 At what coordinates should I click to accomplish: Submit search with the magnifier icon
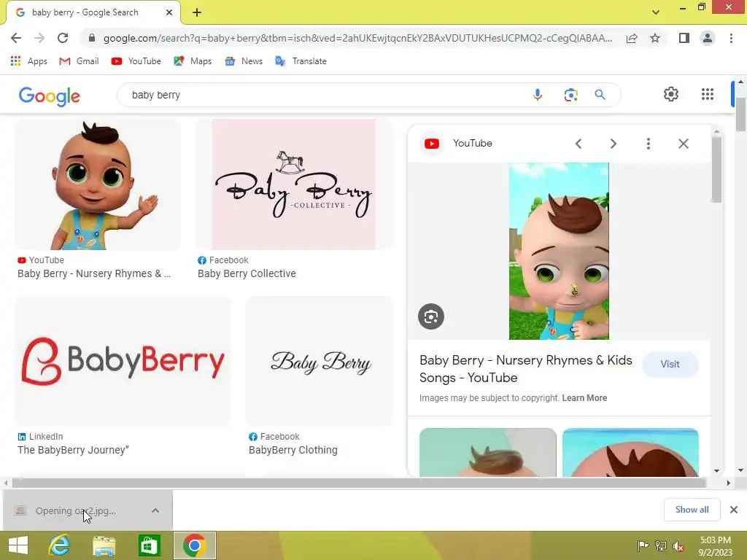600,95
